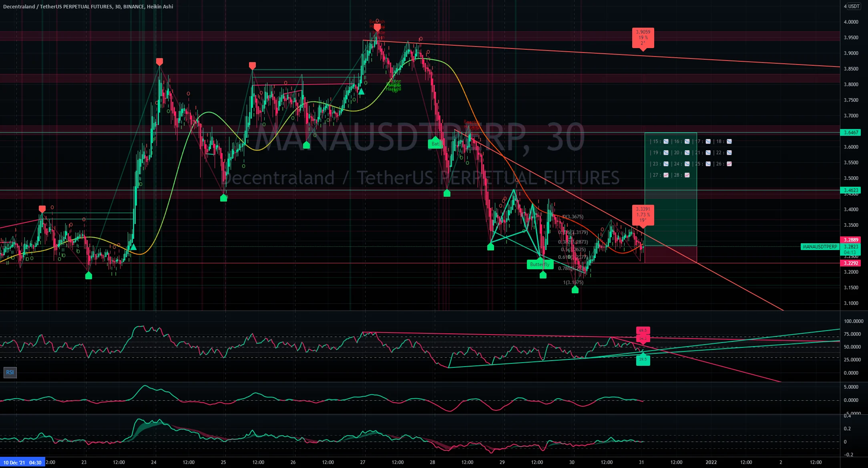Click the downtrend chart icon next to 23
This screenshot has height=468, width=868.
coord(666,164)
